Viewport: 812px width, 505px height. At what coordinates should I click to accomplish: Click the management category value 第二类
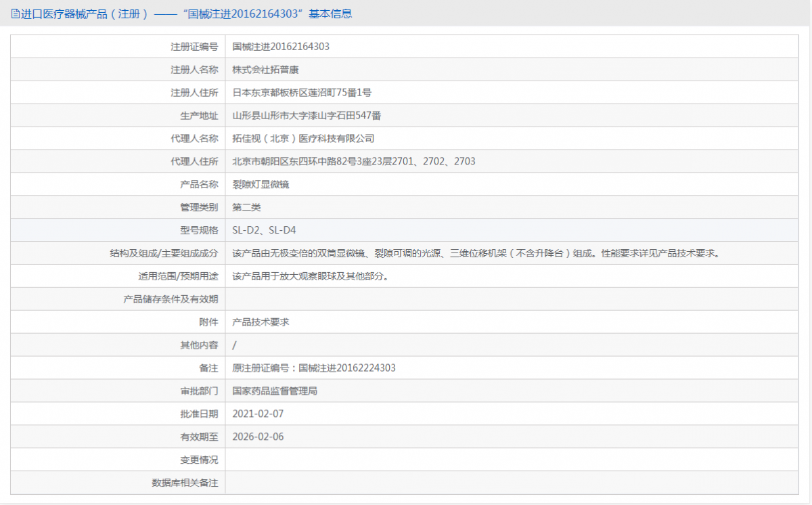[x=246, y=207]
